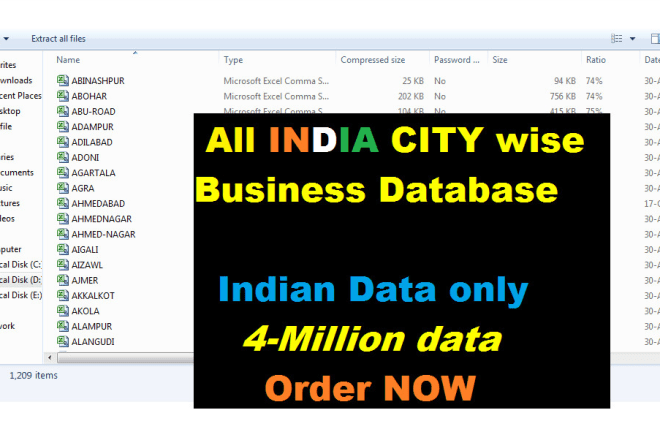Click the ALAMPUR Excel file icon

point(63,326)
